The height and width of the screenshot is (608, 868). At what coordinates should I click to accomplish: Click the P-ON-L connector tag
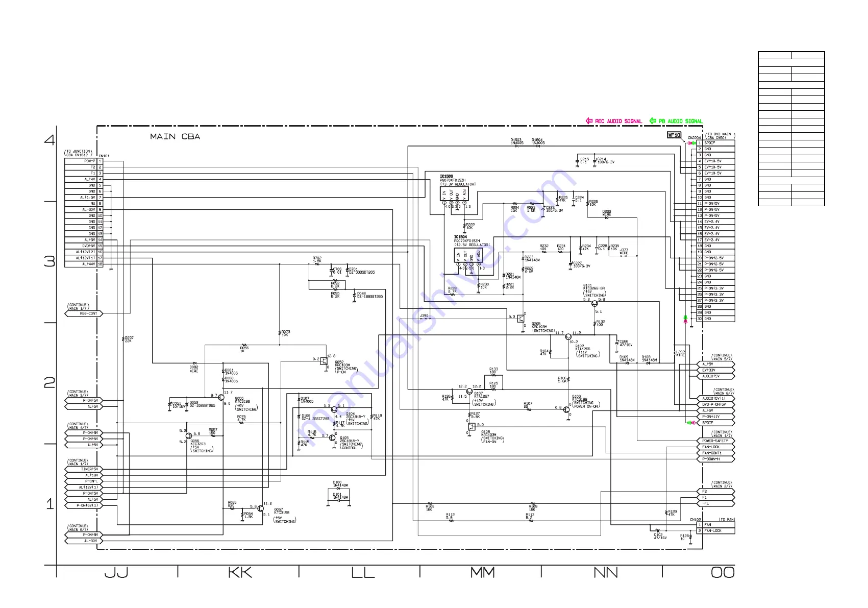pyautogui.click(x=84, y=481)
